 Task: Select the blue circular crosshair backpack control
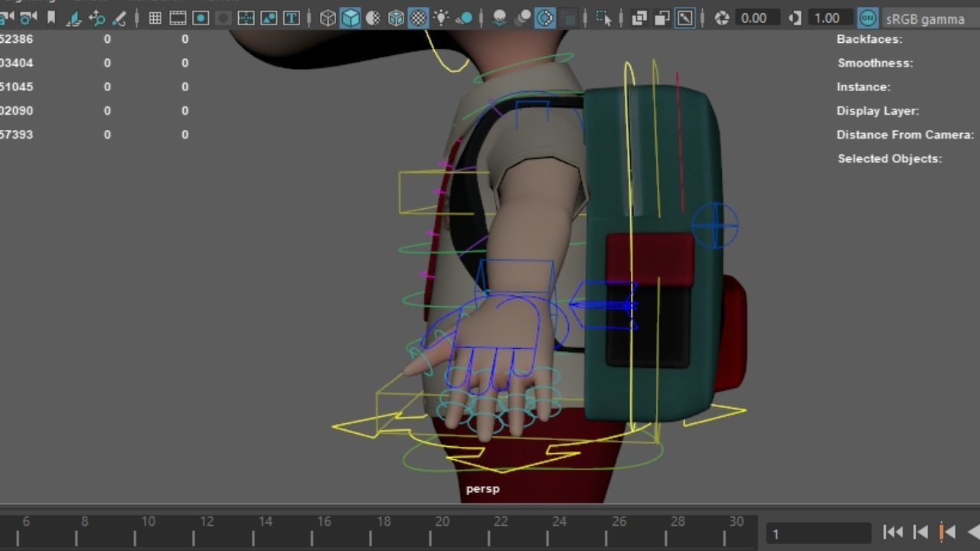tap(715, 226)
